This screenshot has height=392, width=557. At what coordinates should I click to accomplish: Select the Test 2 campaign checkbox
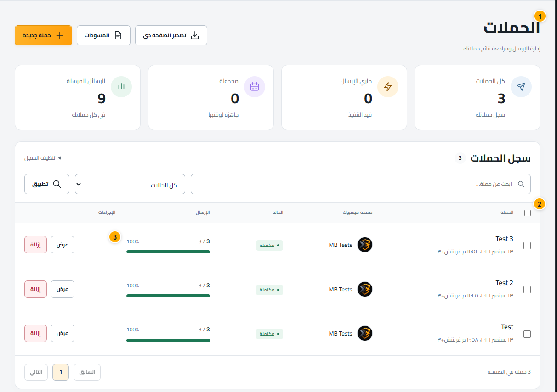coord(527,290)
